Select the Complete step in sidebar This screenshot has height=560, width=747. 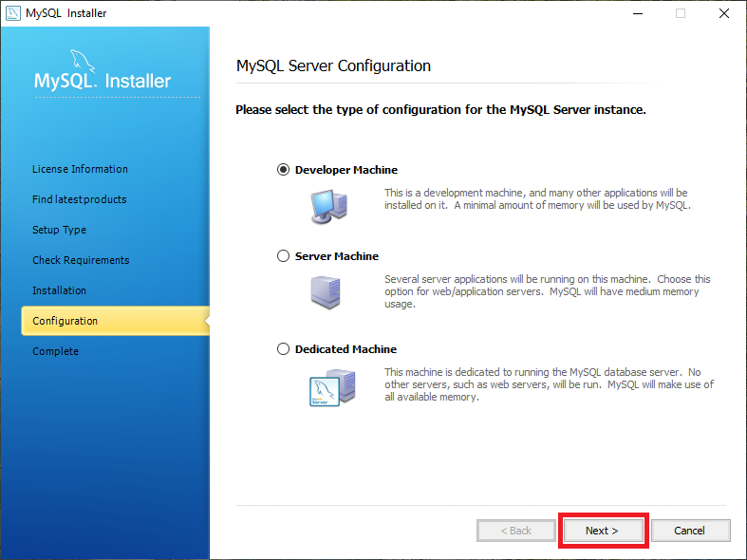click(55, 351)
